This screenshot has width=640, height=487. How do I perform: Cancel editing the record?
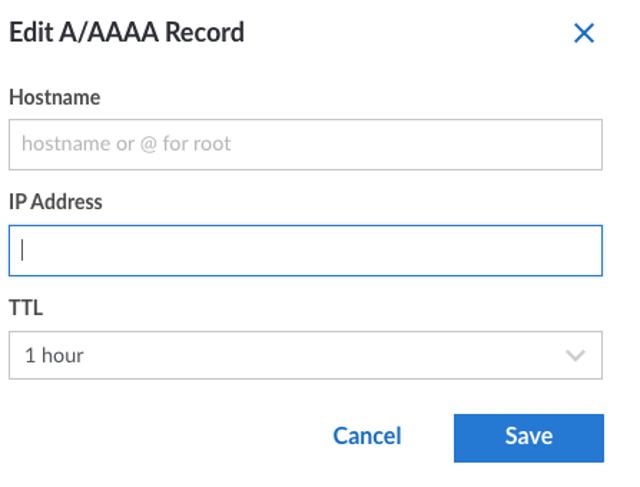pos(367,436)
